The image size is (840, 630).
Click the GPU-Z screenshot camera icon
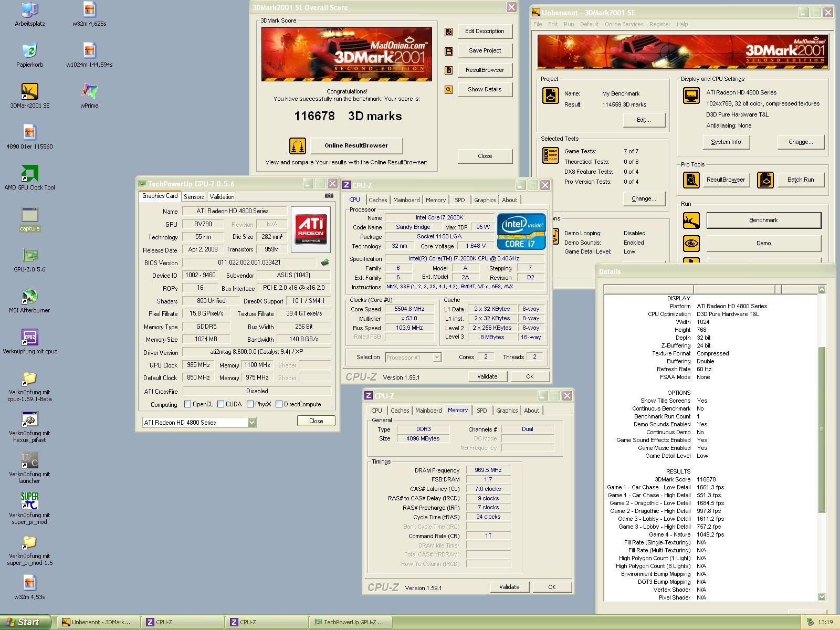click(329, 196)
